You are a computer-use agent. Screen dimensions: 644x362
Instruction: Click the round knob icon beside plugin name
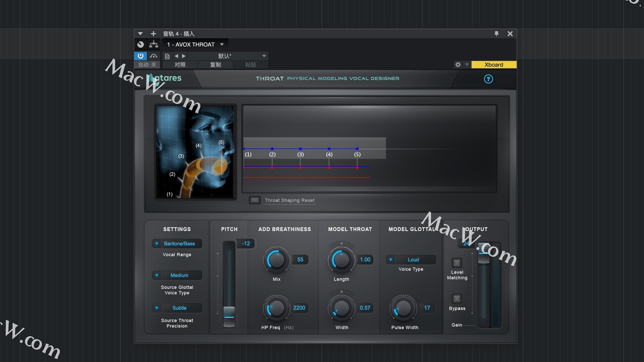[x=141, y=44]
